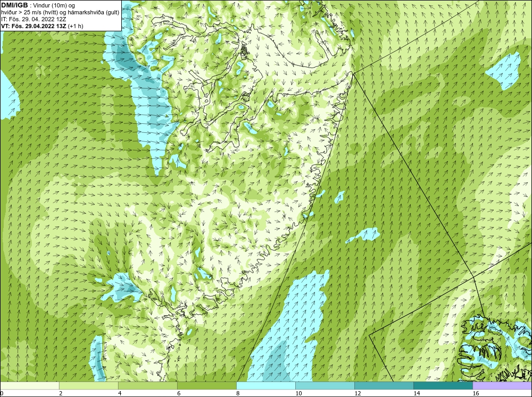Click the 'hviður > 25 m/s (hvítt)' text

pos(29,12)
